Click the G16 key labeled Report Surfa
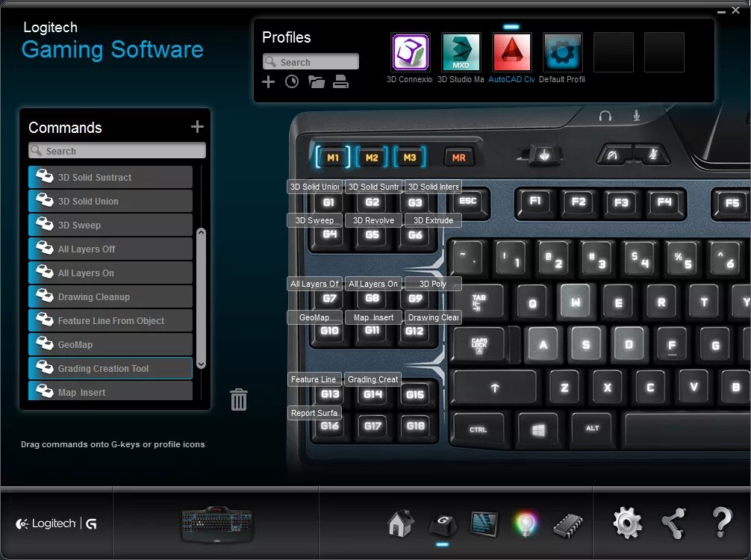The width and height of the screenshot is (751, 560). [329, 426]
